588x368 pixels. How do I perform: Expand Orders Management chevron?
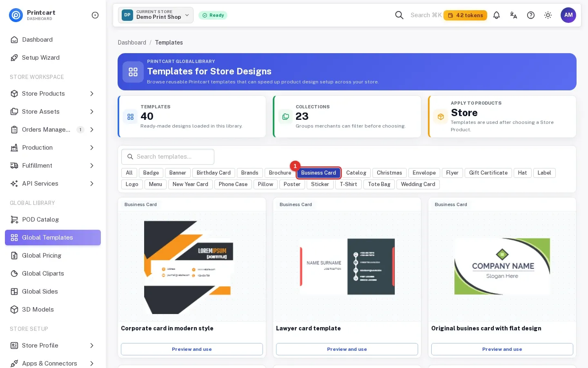[92, 130]
